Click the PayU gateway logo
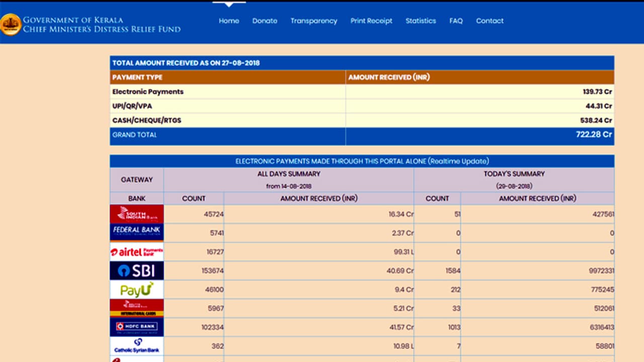This screenshot has width=644, height=362. (137, 290)
